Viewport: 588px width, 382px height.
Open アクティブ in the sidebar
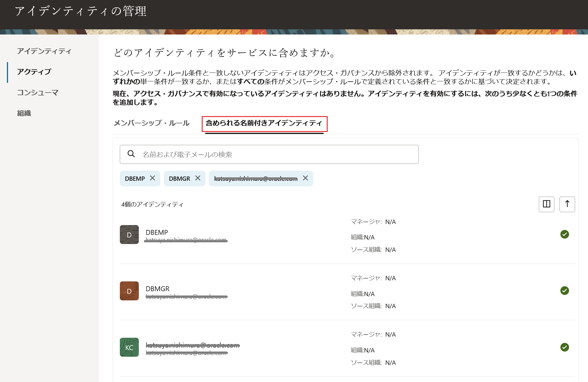(34, 72)
